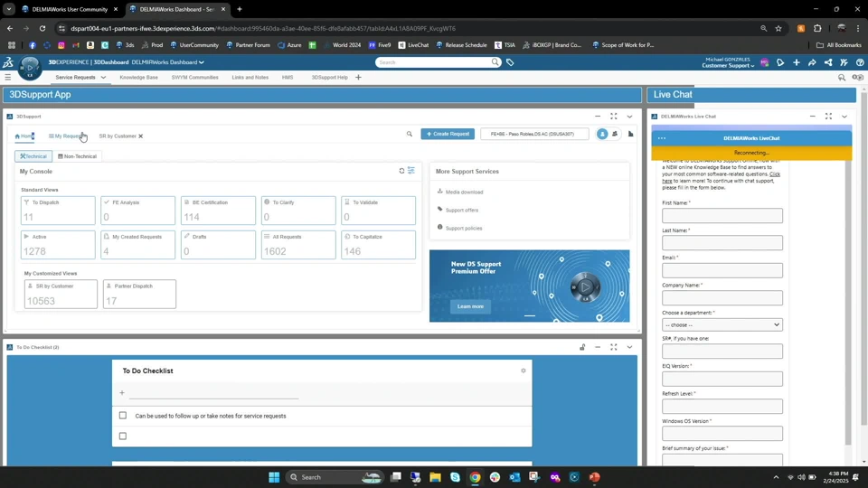Screen dimensions: 868x488
Task: Add a new dashboard tab with plus
Action: pyautogui.click(x=358, y=78)
